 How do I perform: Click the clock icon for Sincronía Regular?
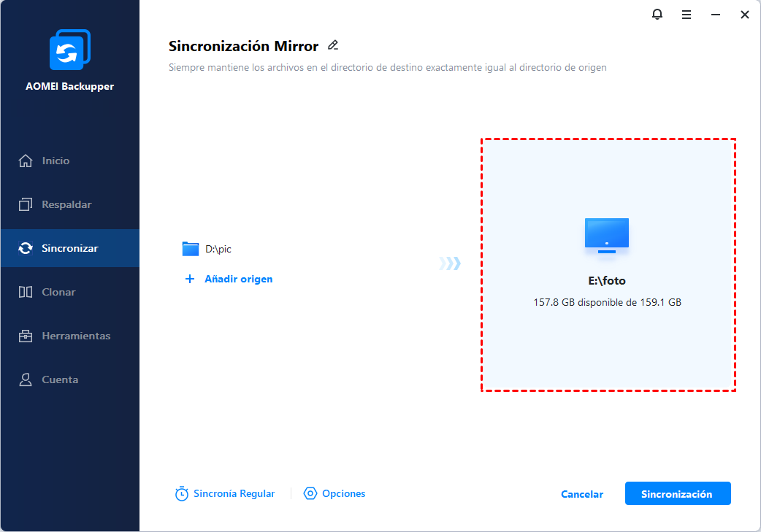[x=182, y=494]
